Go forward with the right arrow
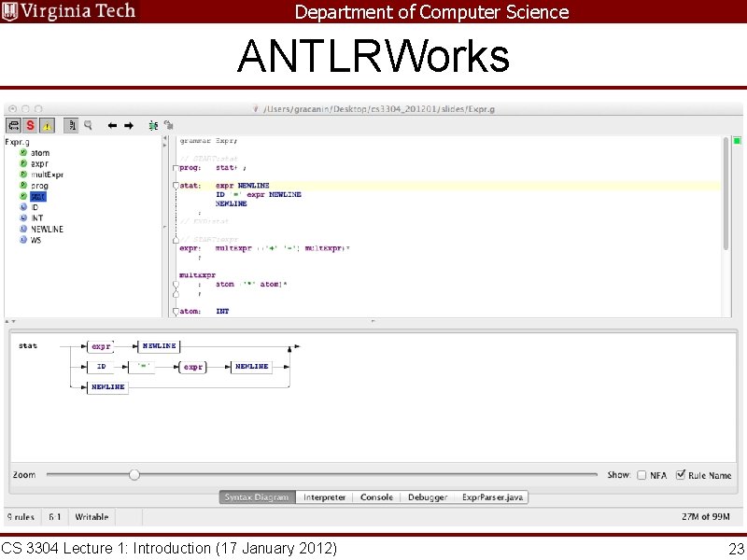This screenshot has width=747, height=560. click(129, 126)
